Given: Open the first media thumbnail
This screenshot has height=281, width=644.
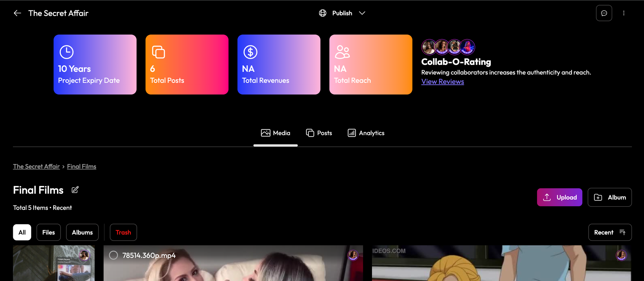Looking at the screenshot, I should [54, 263].
